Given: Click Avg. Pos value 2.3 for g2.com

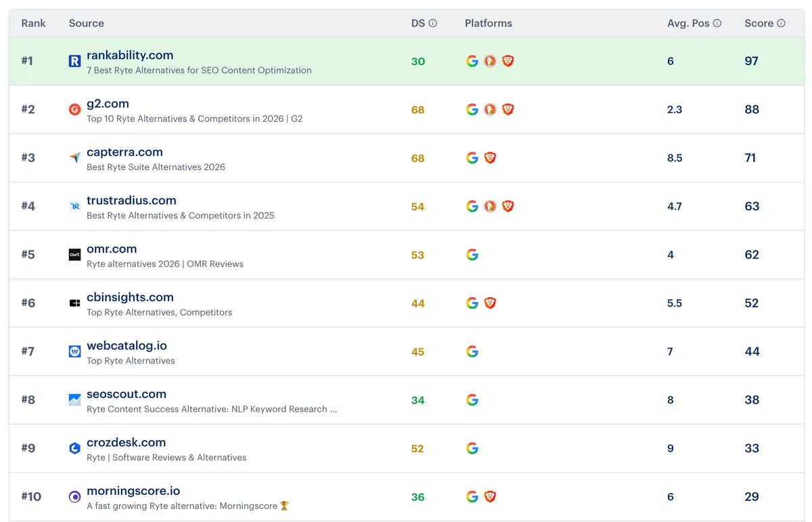Looking at the screenshot, I should [x=675, y=110].
